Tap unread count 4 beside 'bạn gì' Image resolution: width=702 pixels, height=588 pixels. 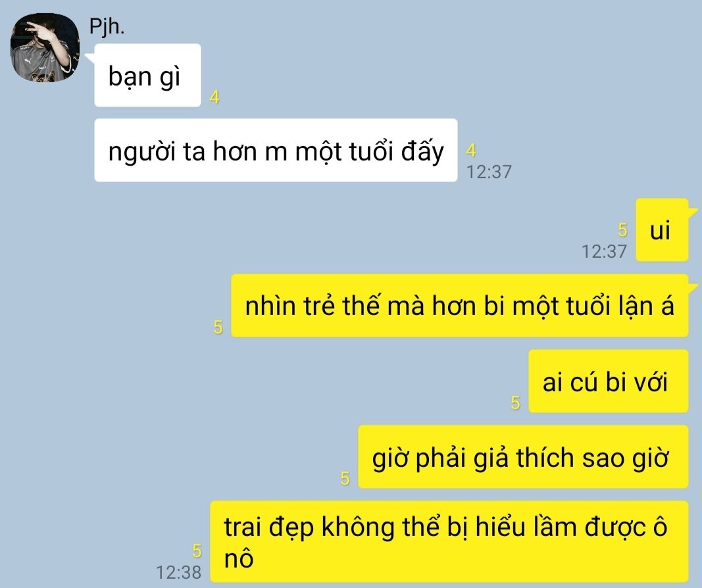pos(214,97)
